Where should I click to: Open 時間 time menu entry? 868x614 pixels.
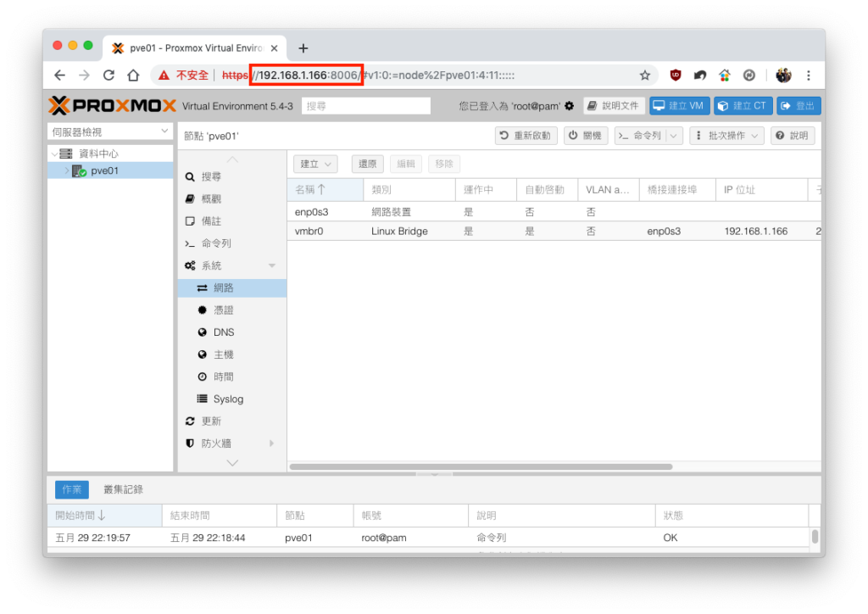click(232, 377)
